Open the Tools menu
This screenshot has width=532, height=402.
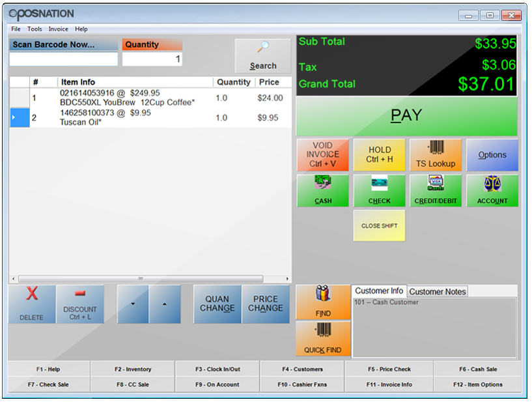(x=35, y=29)
